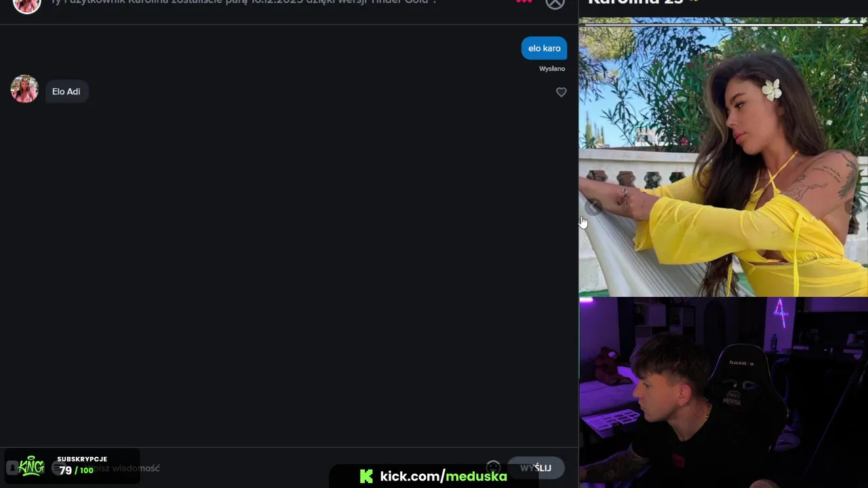
Task: Select the "elo karo" sent message bubble
Action: coord(544,48)
